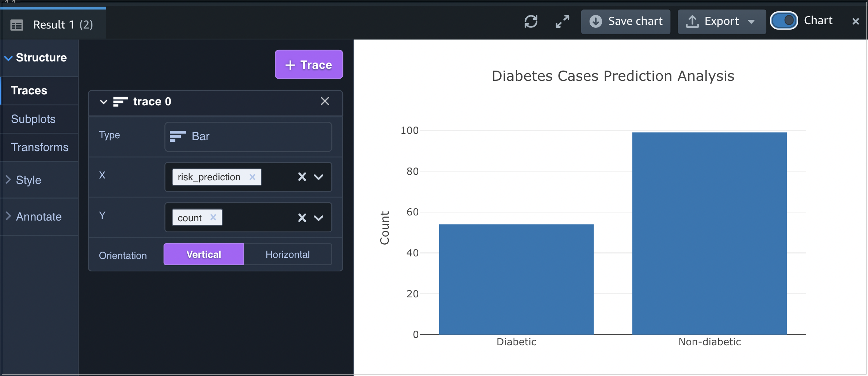Viewport: 868px width, 376px height.
Task: Expand the chart to fullscreen
Action: 562,22
